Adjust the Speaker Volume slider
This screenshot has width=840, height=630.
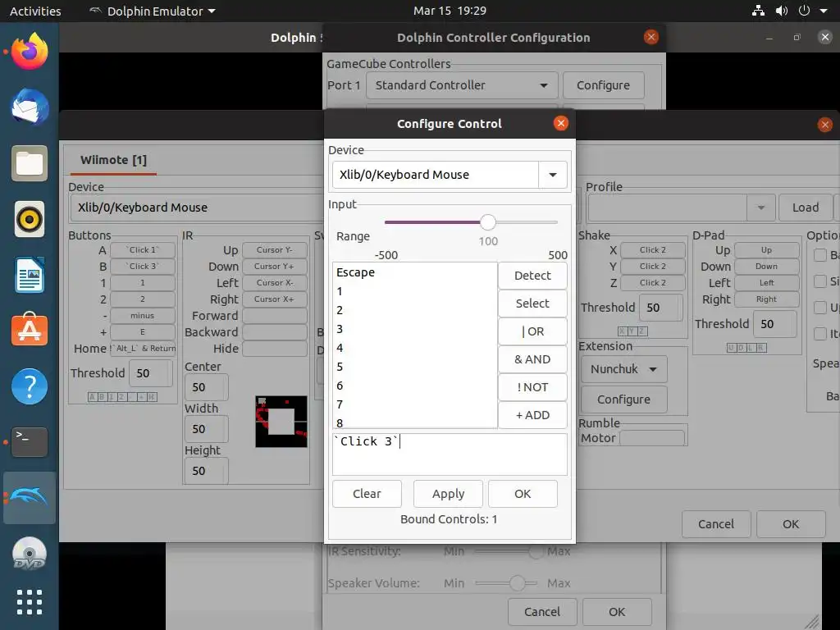pos(517,583)
